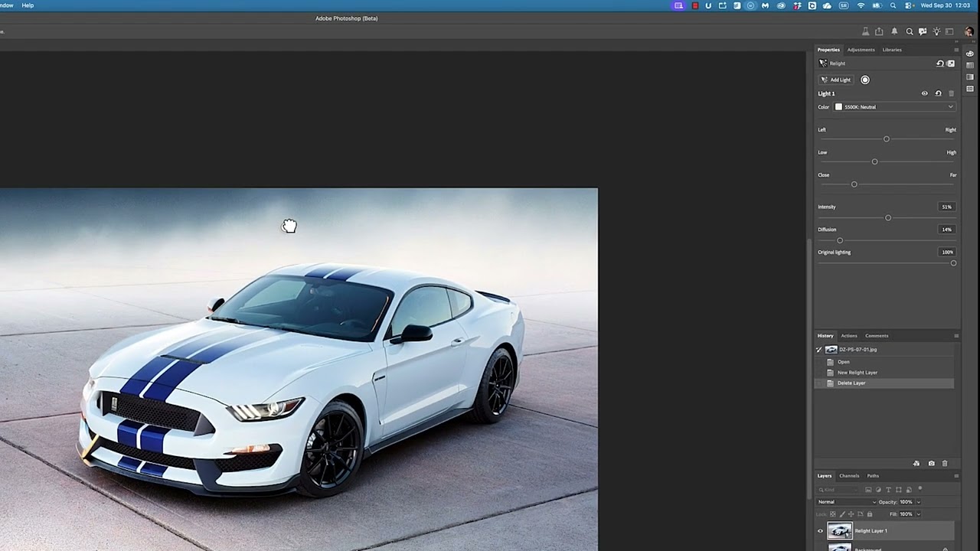This screenshot has height=551, width=980.
Task: Open Spotlight search in the macOS menu bar
Action: [893, 5]
